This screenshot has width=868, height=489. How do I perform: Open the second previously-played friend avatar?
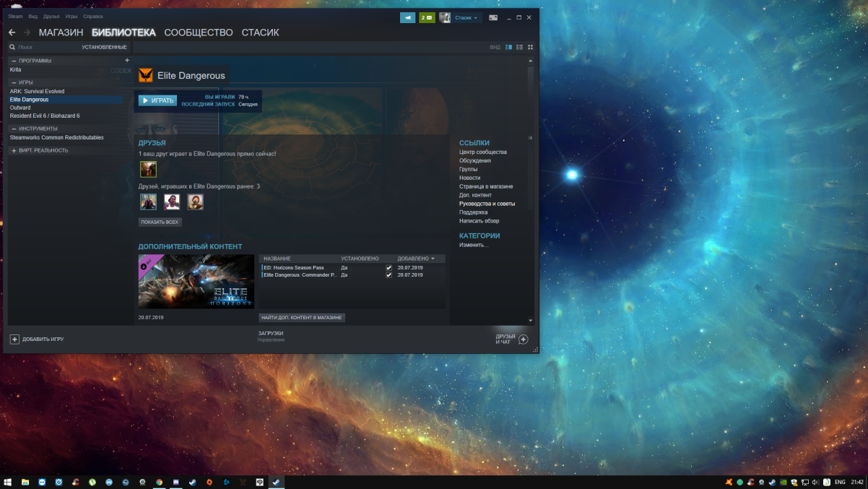pos(172,202)
